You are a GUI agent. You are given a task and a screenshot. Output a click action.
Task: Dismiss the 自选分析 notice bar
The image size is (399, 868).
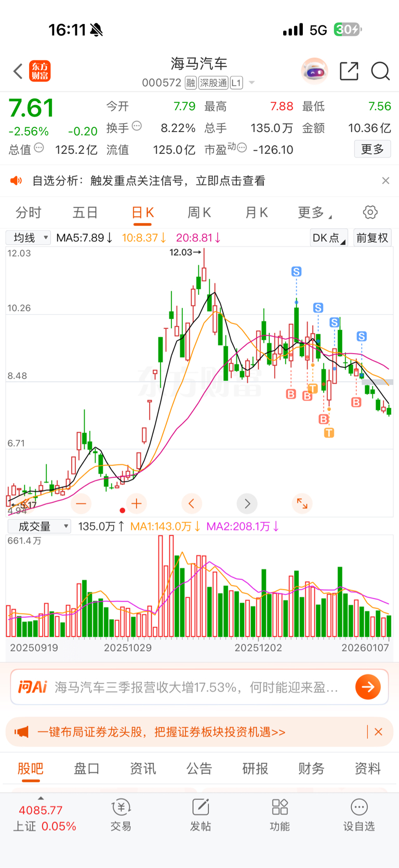click(385, 180)
